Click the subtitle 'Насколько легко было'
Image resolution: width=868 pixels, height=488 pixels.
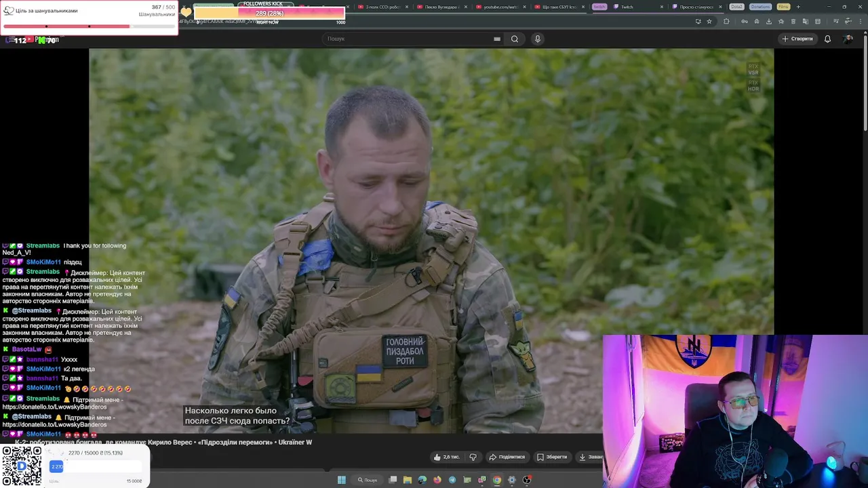coord(231,411)
